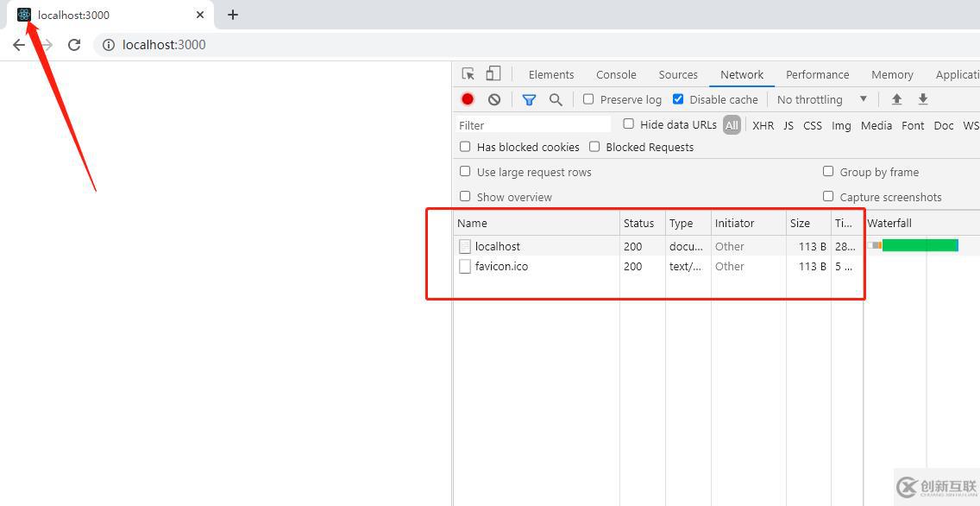Toggle the device toolbar icon
This screenshot has width=980, height=506.
point(493,74)
